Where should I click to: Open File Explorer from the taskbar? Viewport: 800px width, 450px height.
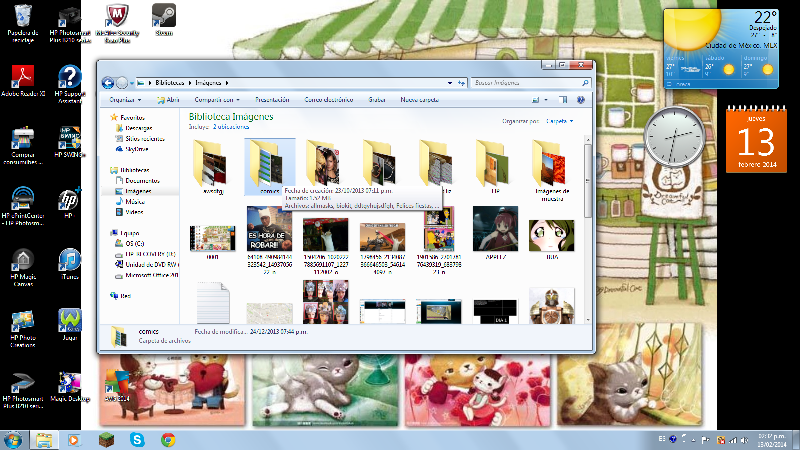44,440
